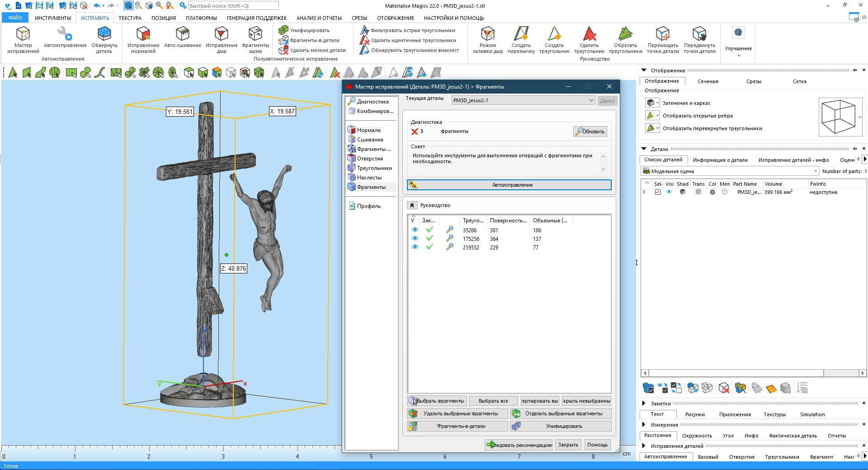This screenshot has width=868, height=470.
Task: Click Удалить выбранные фрагменты button
Action: click(458, 414)
